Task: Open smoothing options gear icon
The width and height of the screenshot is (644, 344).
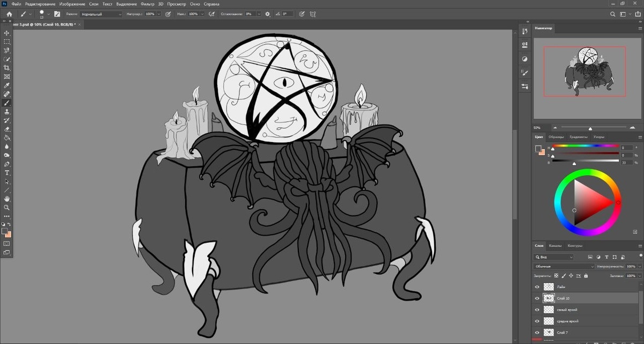Action: coord(268,14)
